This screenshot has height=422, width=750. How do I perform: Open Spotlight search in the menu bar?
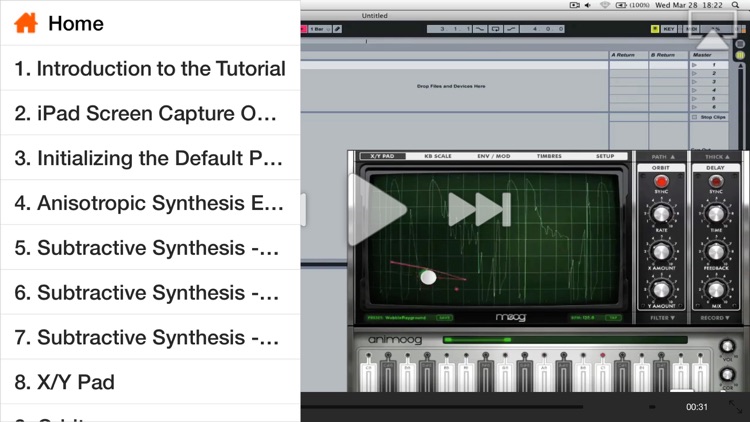[735, 5]
